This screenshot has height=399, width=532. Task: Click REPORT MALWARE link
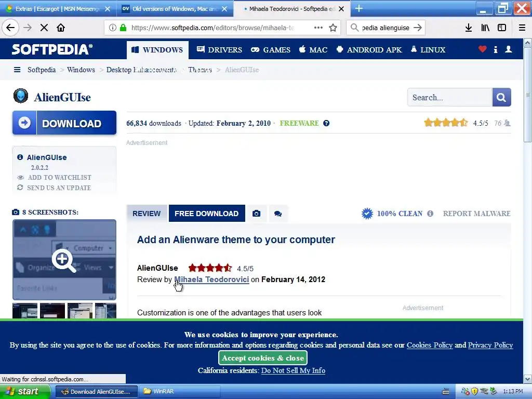pos(477,214)
